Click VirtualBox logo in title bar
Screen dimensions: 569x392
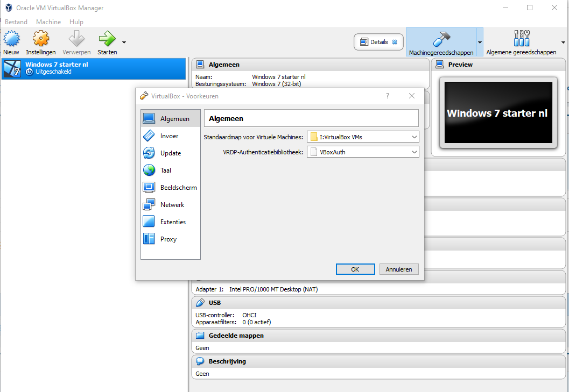9,8
